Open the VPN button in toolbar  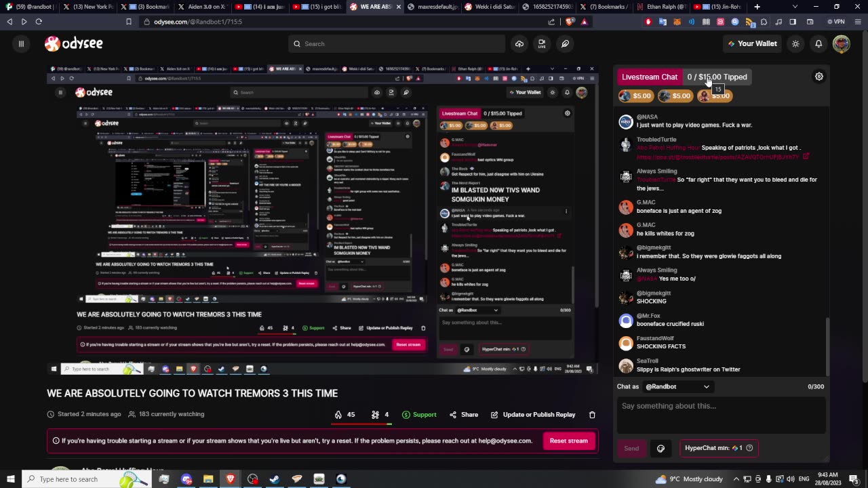click(835, 22)
